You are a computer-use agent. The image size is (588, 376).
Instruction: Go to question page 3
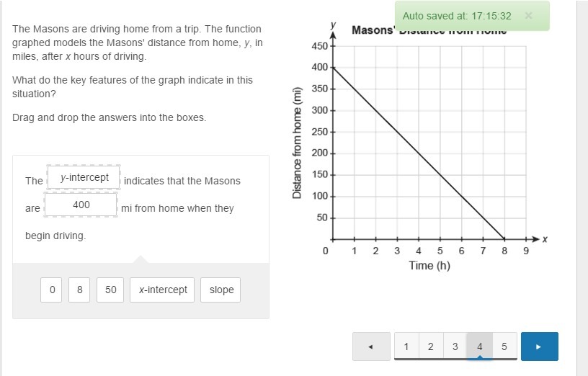[x=455, y=346]
